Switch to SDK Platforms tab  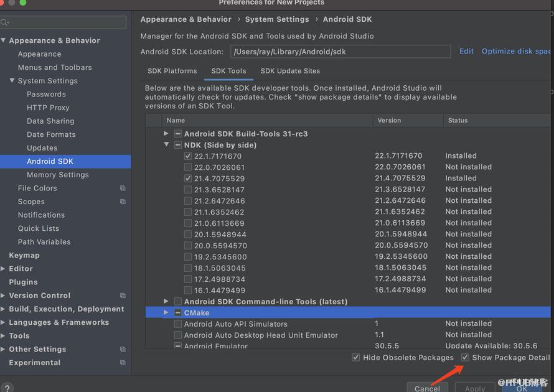[x=172, y=71]
